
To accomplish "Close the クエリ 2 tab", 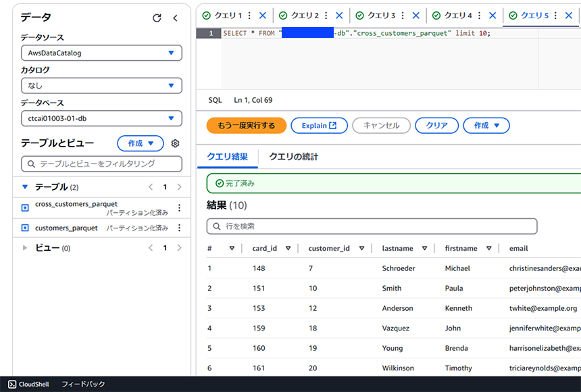I will click(x=339, y=15).
